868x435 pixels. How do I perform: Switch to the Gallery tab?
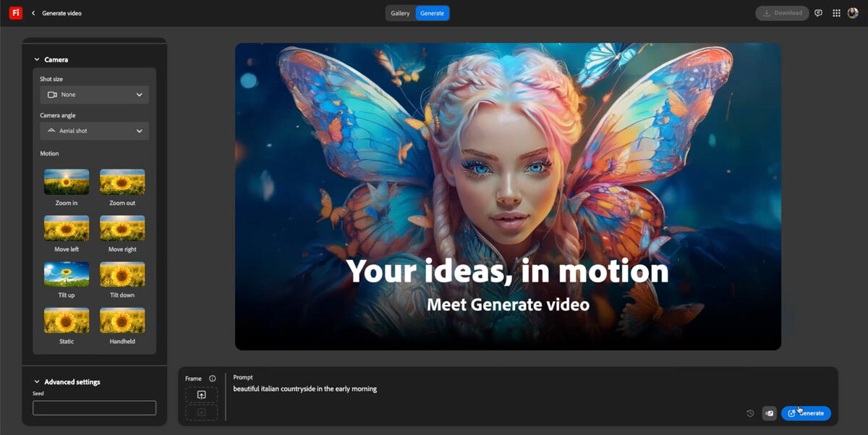[400, 13]
